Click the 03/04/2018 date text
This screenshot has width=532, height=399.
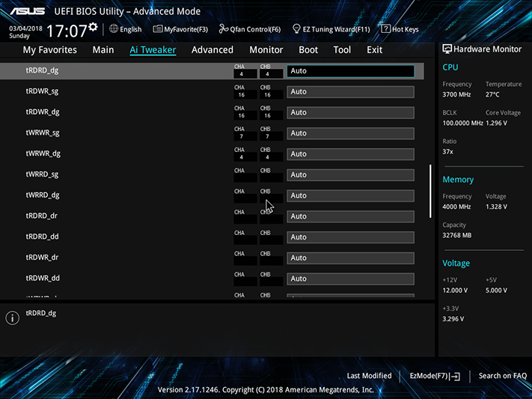(x=25, y=28)
